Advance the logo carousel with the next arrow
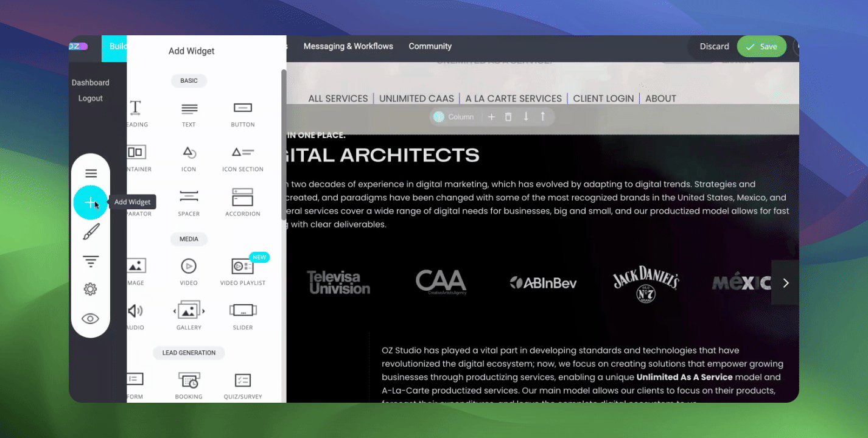The width and height of the screenshot is (868, 438). [785, 283]
